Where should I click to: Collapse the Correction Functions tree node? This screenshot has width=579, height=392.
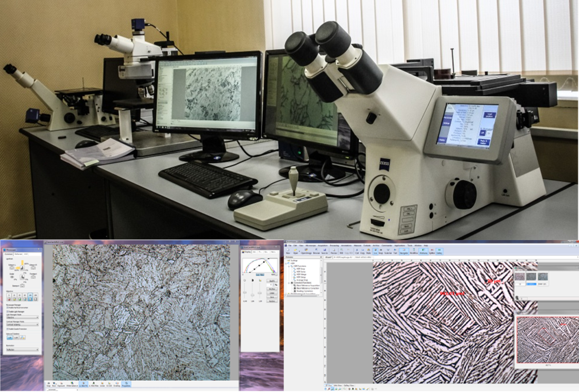point(289,283)
